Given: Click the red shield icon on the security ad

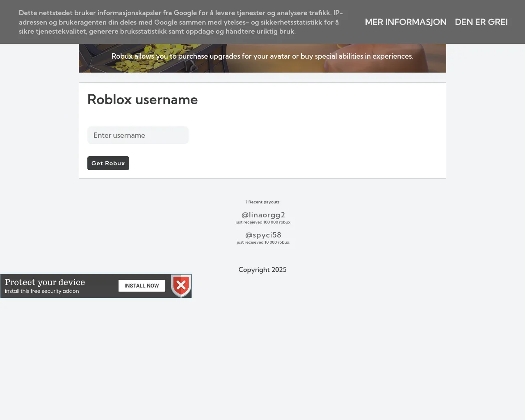Looking at the screenshot, I should pyautogui.click(x=181, y=285).
